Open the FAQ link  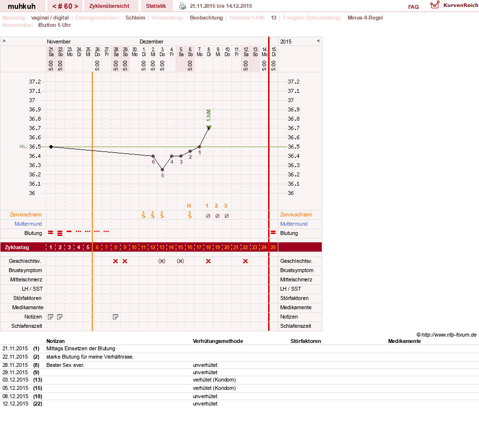coord(413,7)
